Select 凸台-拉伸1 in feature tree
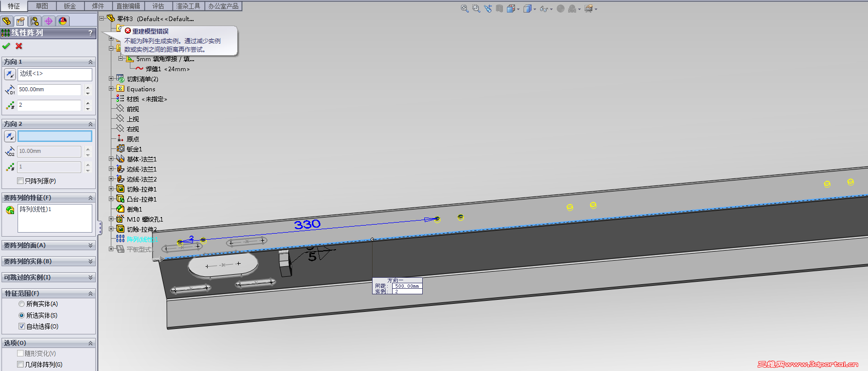 coord(141,199)
